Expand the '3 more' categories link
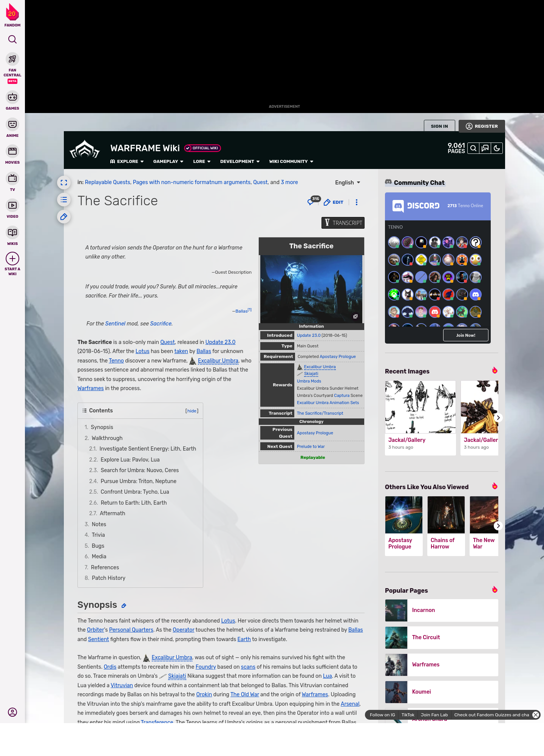This screenshot has width=544, height=756. click(289, 182)
